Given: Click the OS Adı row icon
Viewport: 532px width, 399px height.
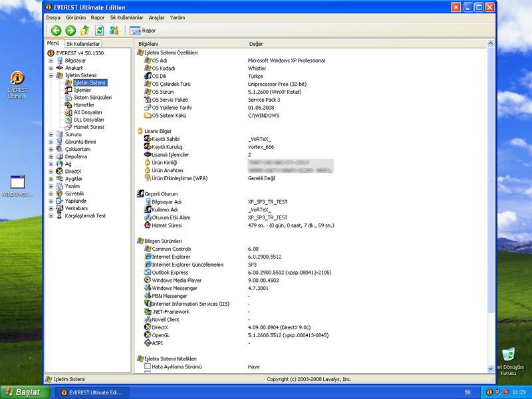Looking at the screenshot, I should (x=148, y=61).
